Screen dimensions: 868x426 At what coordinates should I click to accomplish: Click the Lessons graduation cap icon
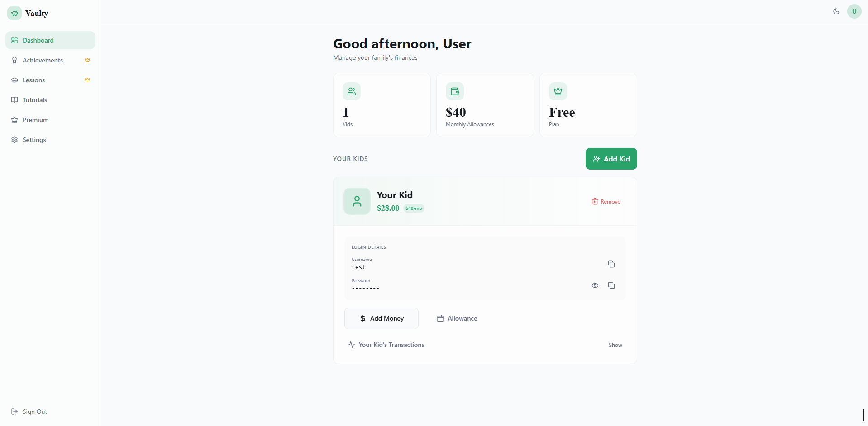[x=15, y=80]
